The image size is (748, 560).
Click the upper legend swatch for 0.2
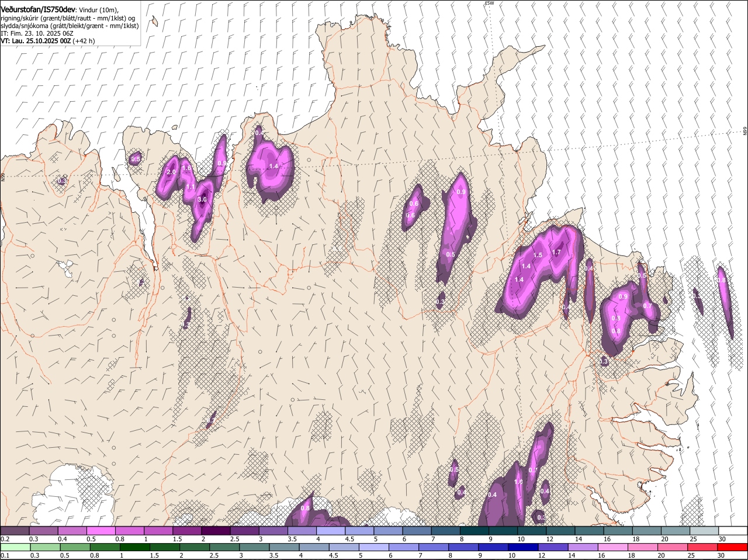coord(15,531)
